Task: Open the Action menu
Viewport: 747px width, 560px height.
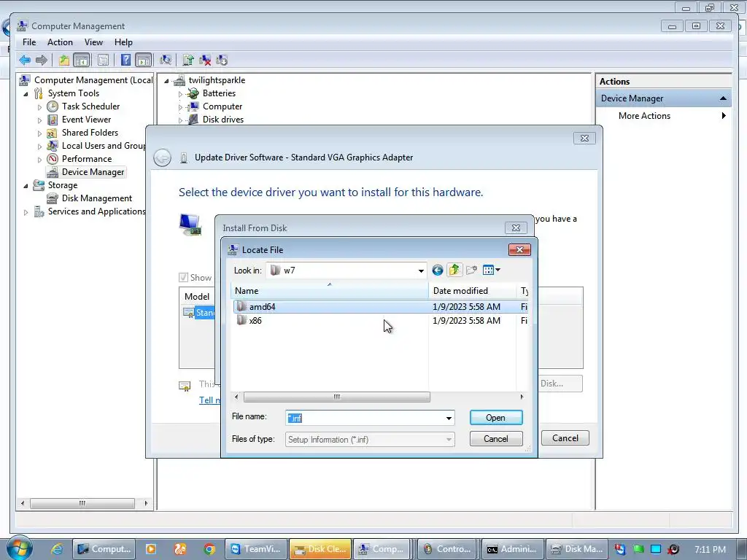Action: click(60, 42)
